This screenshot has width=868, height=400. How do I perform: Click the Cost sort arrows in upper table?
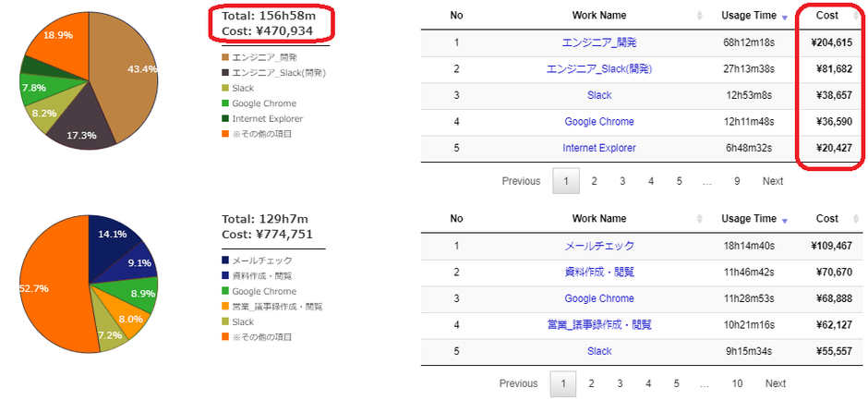point(856,16)
